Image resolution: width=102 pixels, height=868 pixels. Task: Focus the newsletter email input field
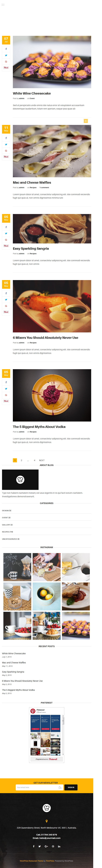click(39, 787)
